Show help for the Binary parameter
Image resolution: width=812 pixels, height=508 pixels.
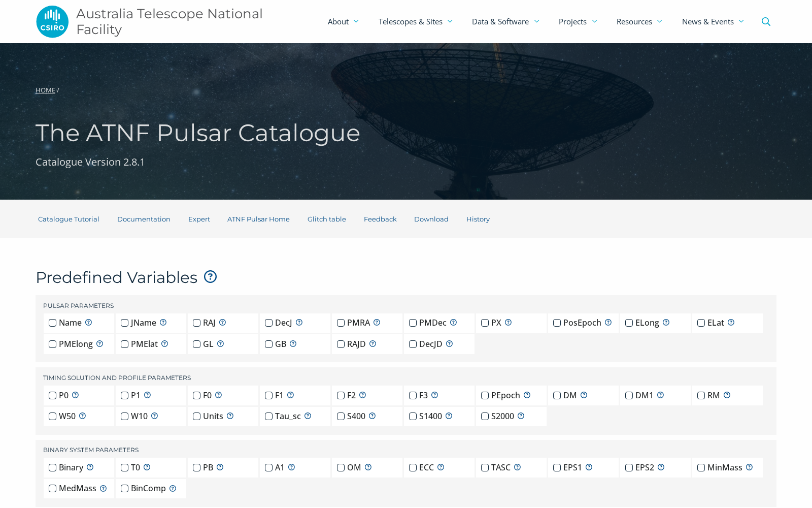pyautogui.click(x=90, y=467)
